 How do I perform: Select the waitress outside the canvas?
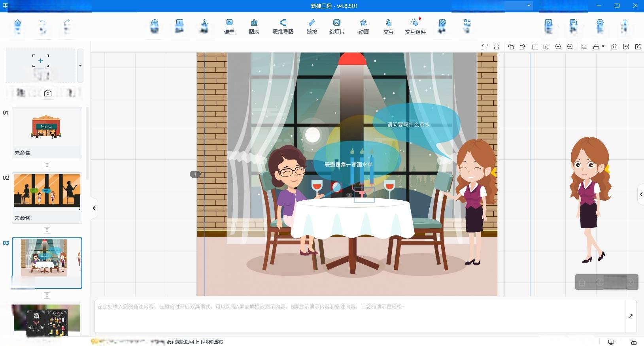tap(590, 199)
